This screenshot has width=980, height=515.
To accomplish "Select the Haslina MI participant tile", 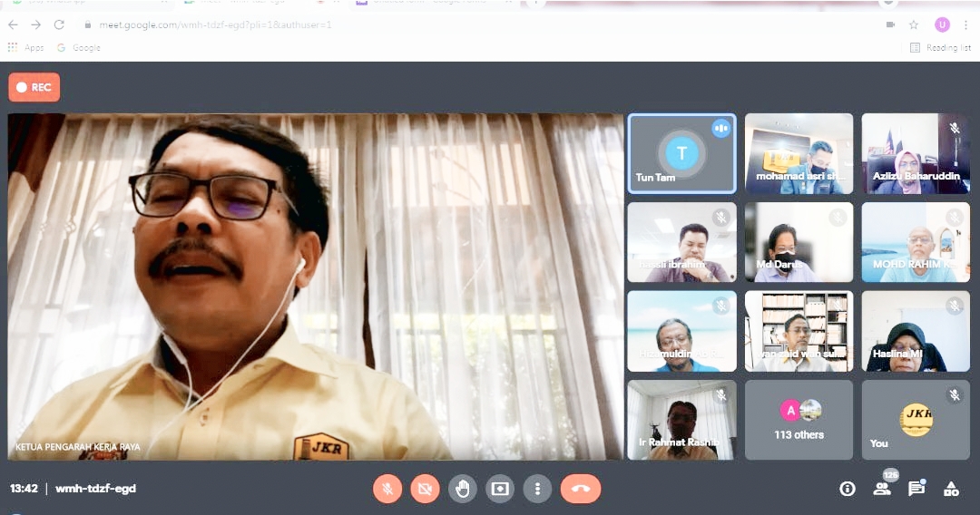I will tap(916, 332).
